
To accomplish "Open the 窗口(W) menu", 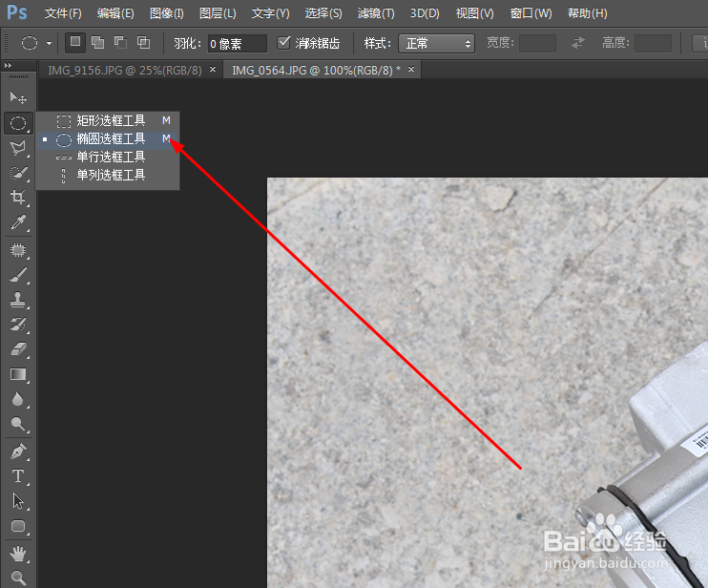I will (x=531, y=13).
